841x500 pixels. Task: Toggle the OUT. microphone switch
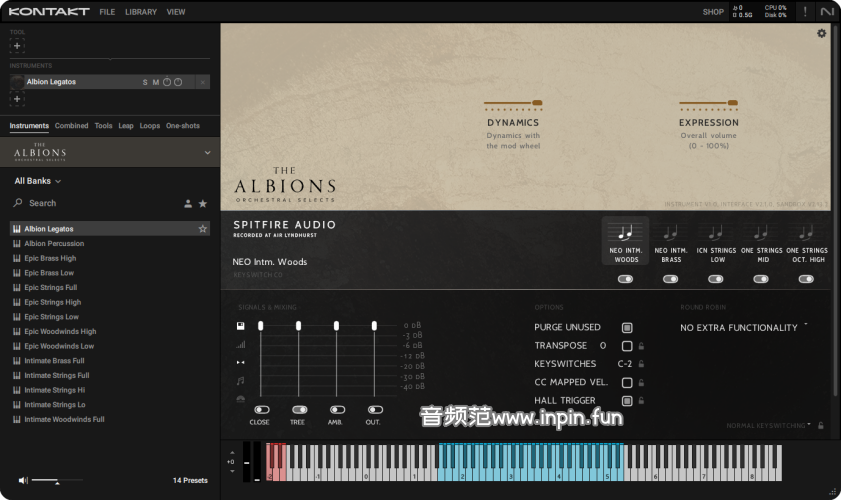point(375,410)
